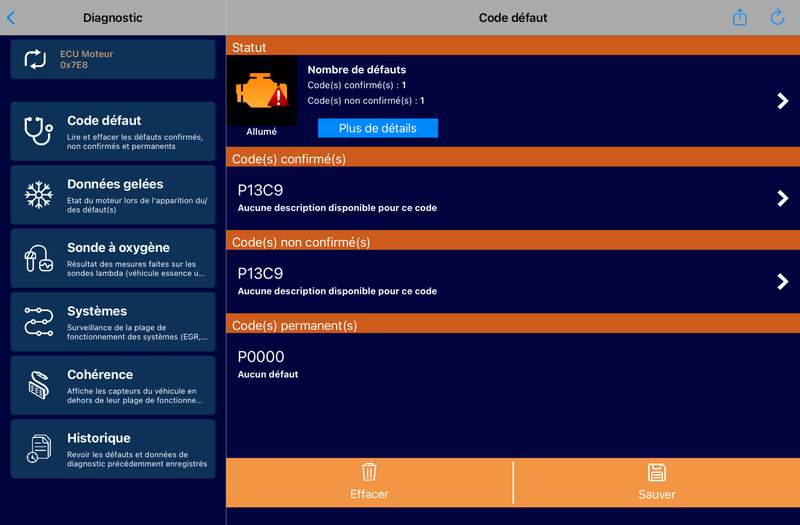The width and height of the screenshot is (800, 525).
Task: Open the Sonde à oxygène menu entry
Action: tap(113, 258)
